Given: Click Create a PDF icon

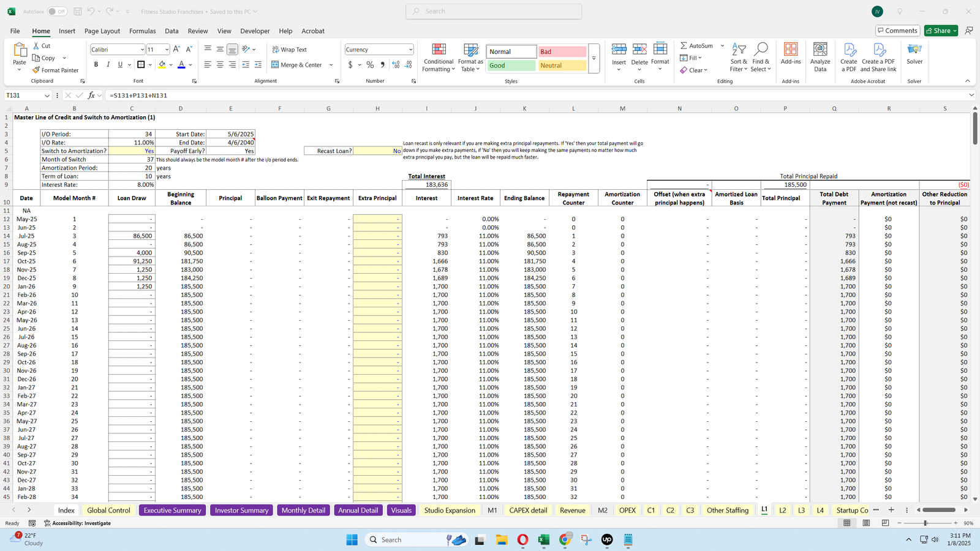Looking at the screenshot, I should tap(849, 58).
